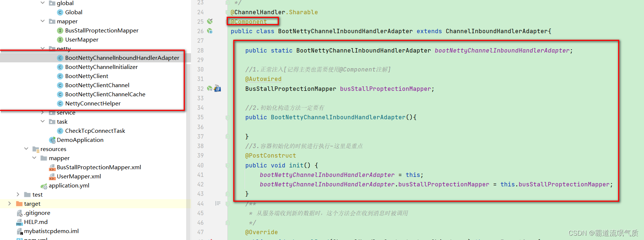Click the BusStallProptectionMapper interface icon
Screen dimensions: 644x240
60,31
